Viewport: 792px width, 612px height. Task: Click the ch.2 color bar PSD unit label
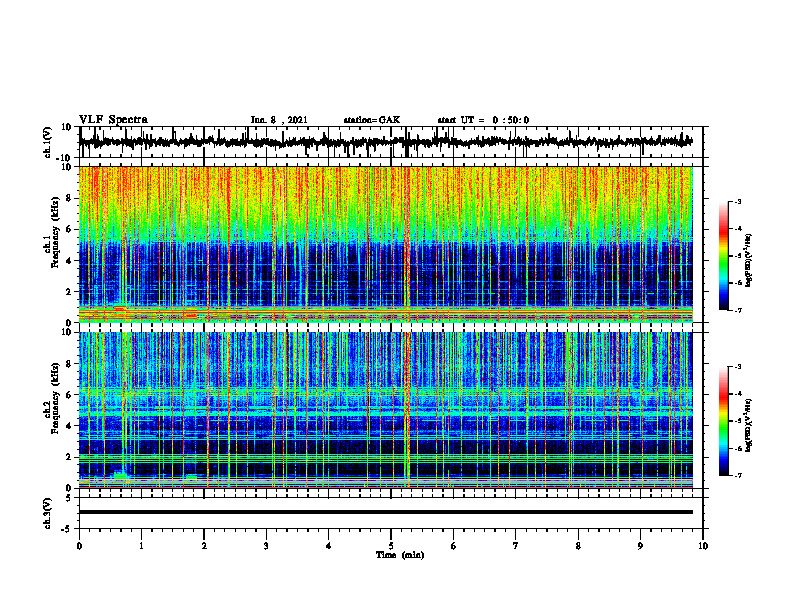(x=749, y=426)
